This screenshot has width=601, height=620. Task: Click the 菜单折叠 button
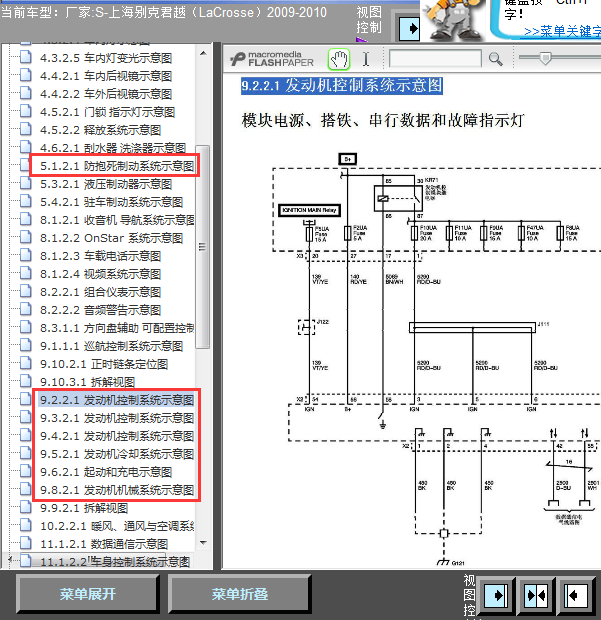click(240, 594)
